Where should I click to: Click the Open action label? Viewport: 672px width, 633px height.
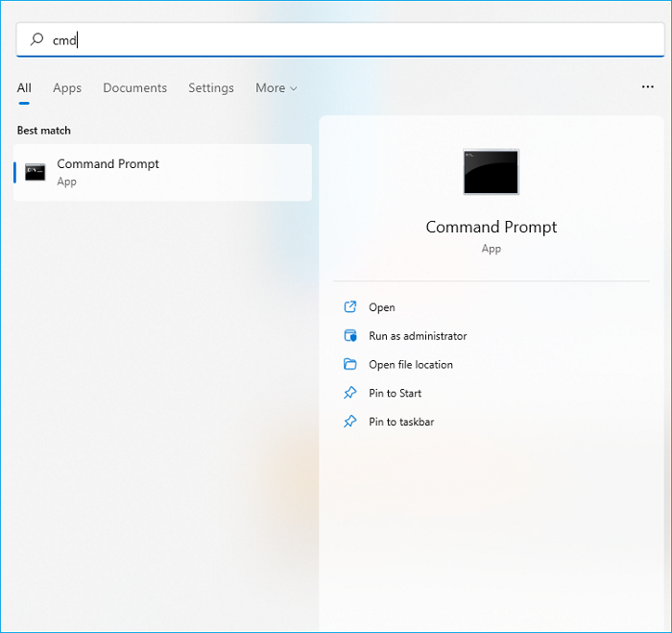tap(382, 308)
